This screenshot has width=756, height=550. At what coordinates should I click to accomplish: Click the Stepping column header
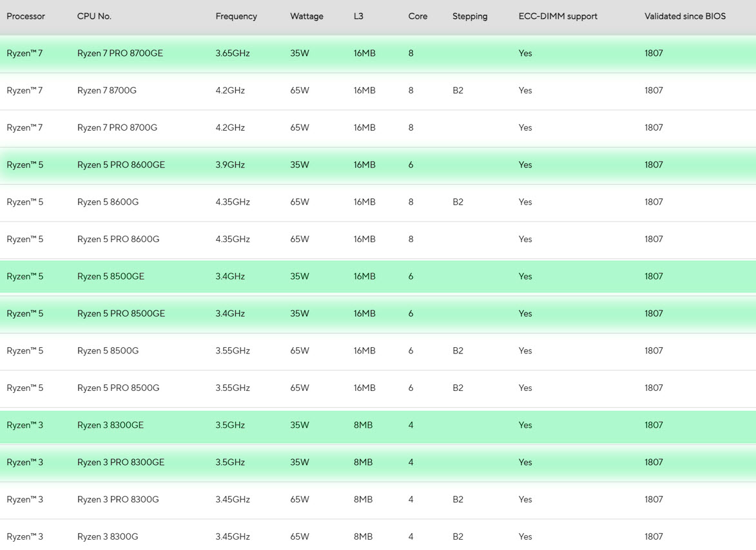click(470, 16)
